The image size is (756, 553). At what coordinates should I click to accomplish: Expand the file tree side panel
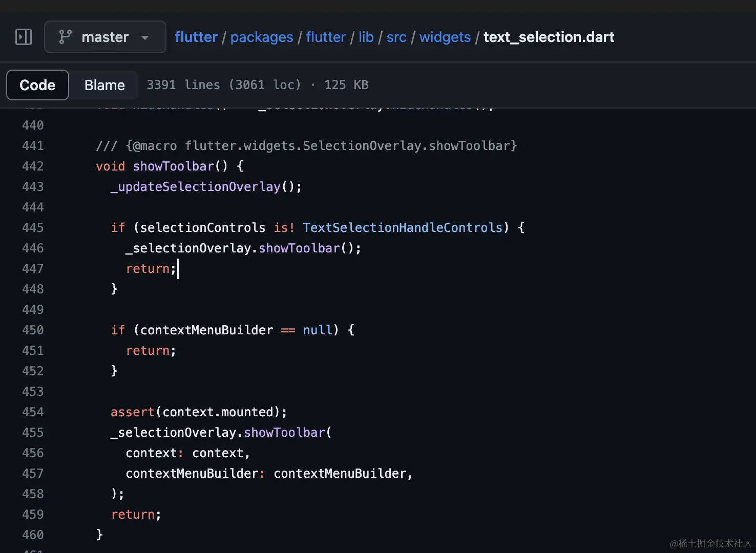(x=24, y=37)
